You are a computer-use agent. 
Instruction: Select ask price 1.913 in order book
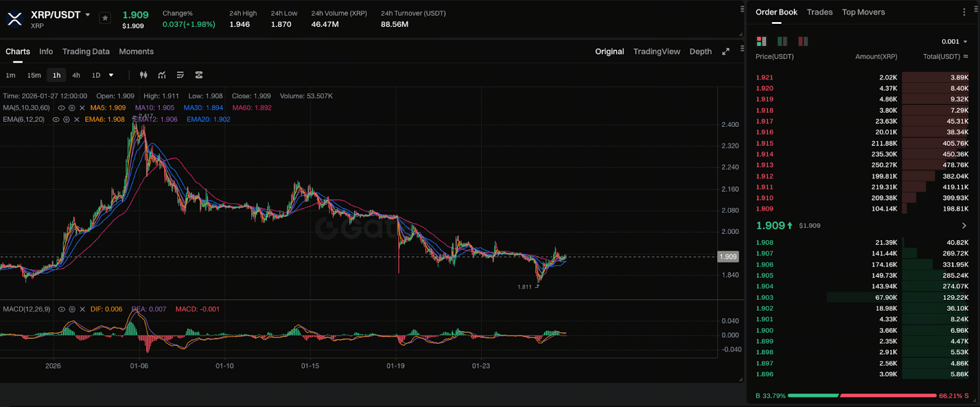click(x=764, y=165)
